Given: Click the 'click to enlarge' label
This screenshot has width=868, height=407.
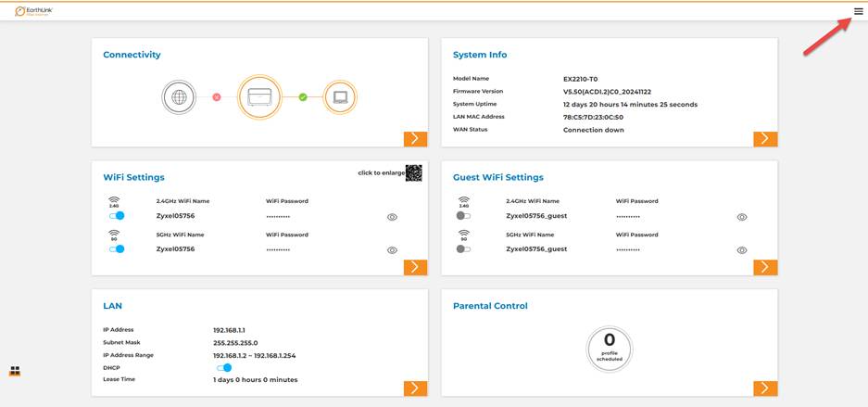Looking at the screenshot, I should pyautogui.click(x=382, y=172).
